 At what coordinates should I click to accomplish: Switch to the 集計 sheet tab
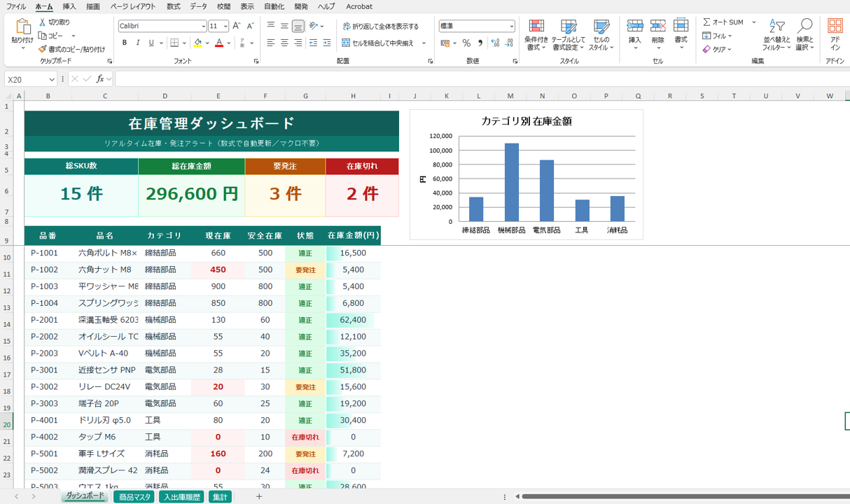coord(220,497)
